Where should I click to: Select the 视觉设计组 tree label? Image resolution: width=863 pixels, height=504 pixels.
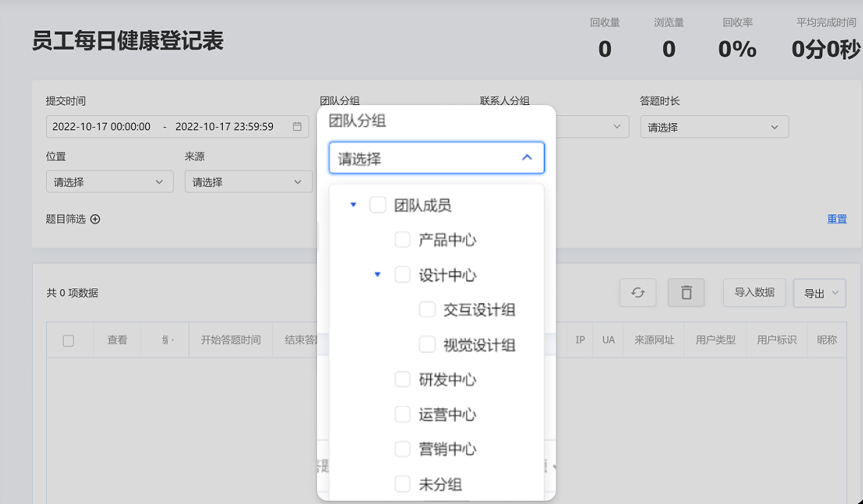(479, 345)
